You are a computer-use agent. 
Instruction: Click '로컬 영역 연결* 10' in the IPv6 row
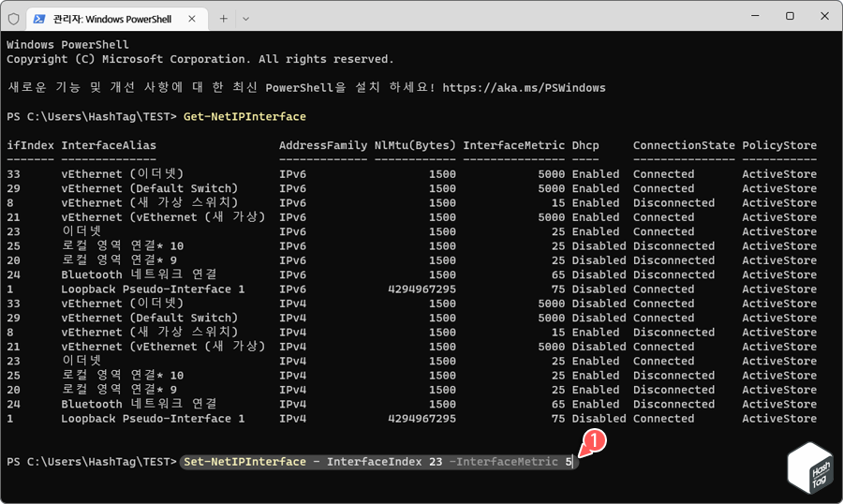pos(123,245)
